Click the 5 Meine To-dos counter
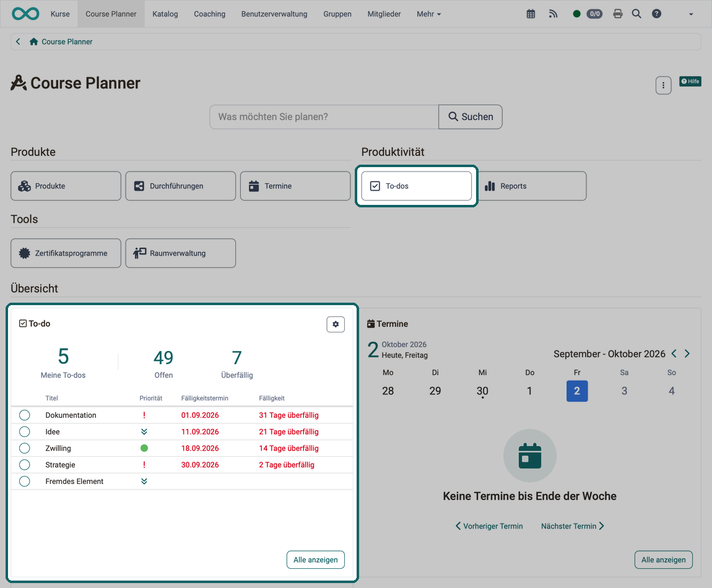This screenshot has width=712, height=588. coord(63,363)
